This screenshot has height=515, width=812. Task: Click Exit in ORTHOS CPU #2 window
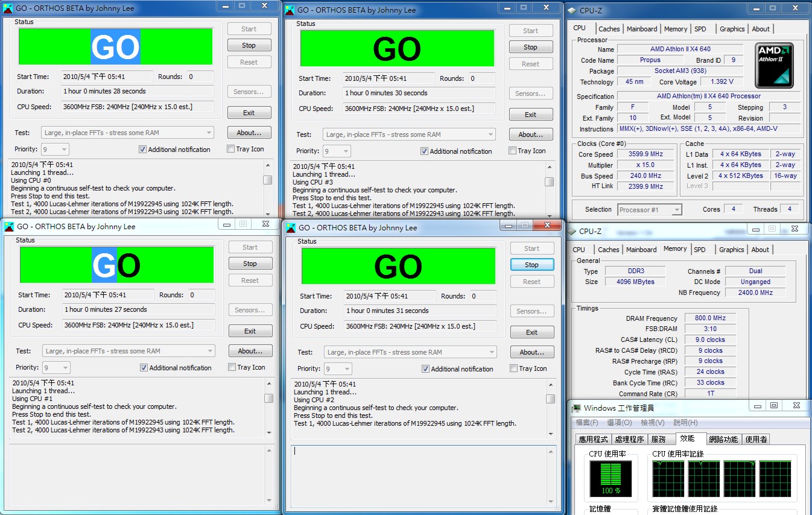pyautogui.click(x=531, y=332)
